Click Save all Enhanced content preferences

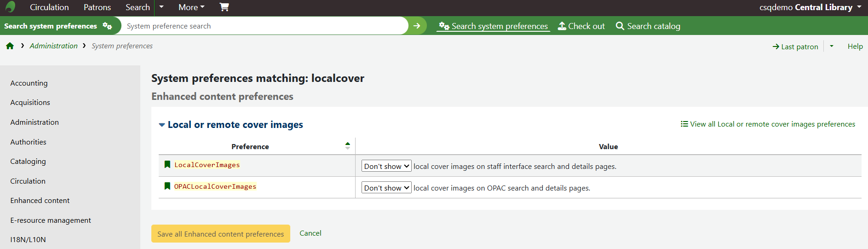pyautogui.click(x=220, y=234)
